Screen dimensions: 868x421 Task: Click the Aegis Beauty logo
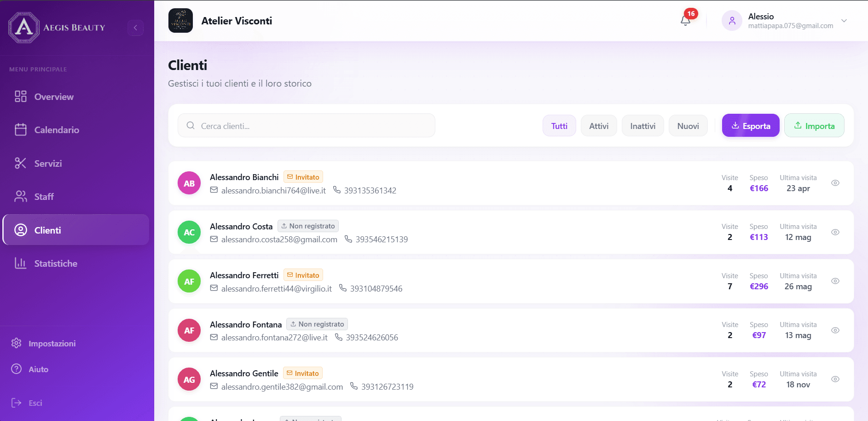tap(57, 28)
